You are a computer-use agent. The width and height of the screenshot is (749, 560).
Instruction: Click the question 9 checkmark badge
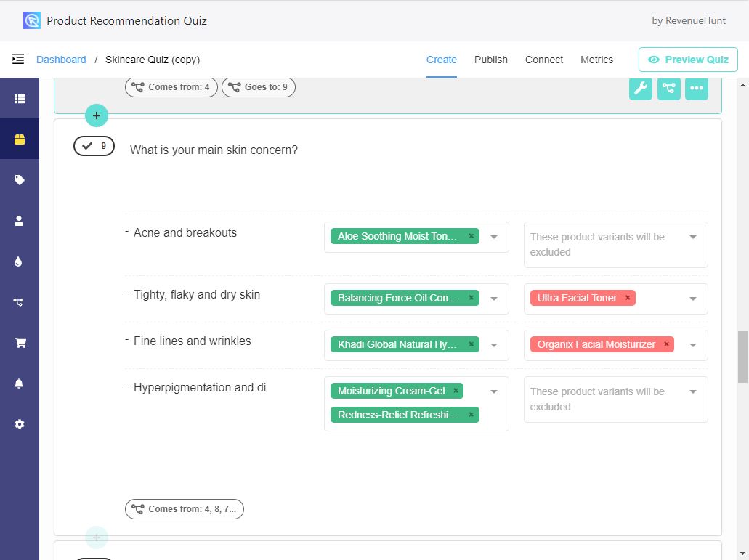(x=94, y=146)
